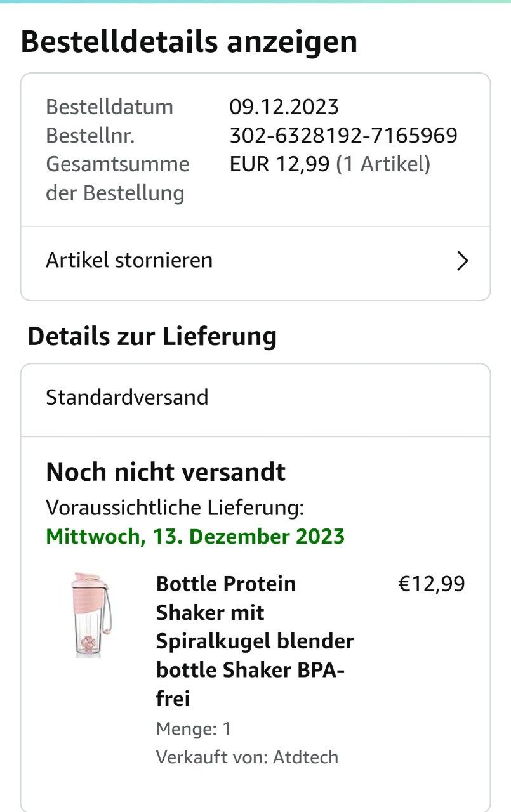
Task: Click the Bestelldetails anzeigen heading
Action: tap(189, 42)
